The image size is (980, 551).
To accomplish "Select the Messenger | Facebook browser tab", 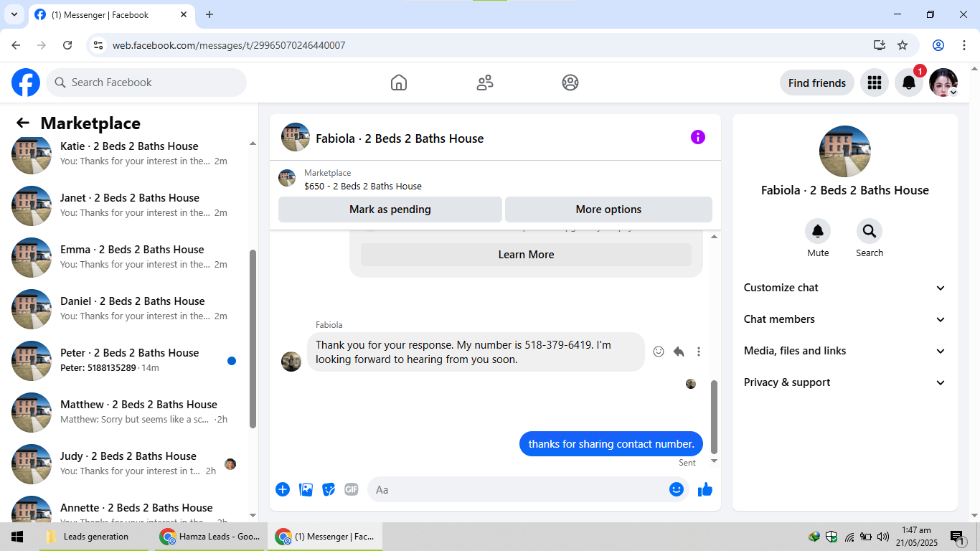I will point(113,15).
